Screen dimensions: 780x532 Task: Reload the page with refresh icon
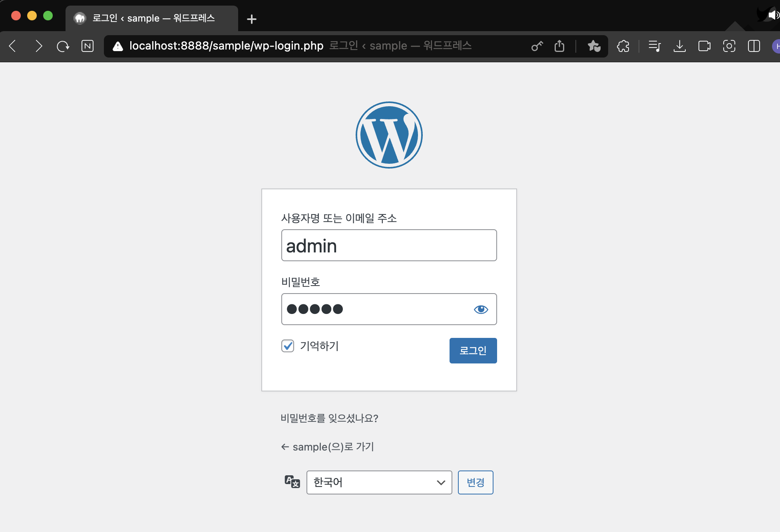coord(63,46)
